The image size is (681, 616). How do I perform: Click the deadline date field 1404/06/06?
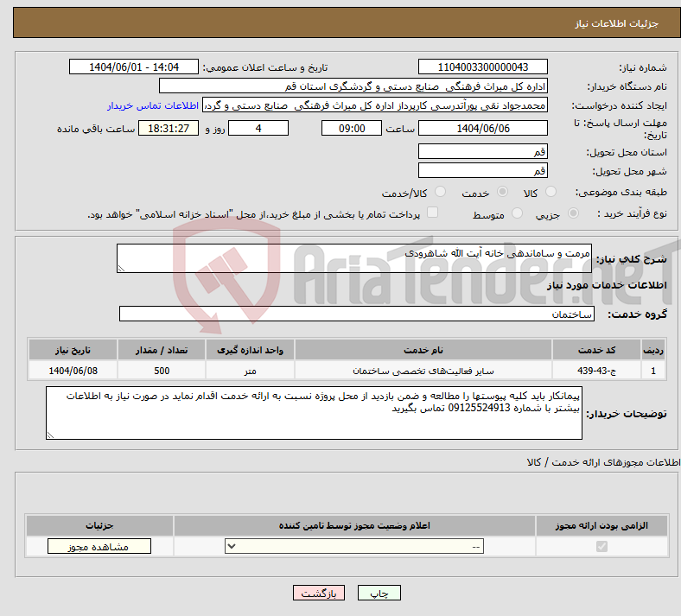(482, 129)
